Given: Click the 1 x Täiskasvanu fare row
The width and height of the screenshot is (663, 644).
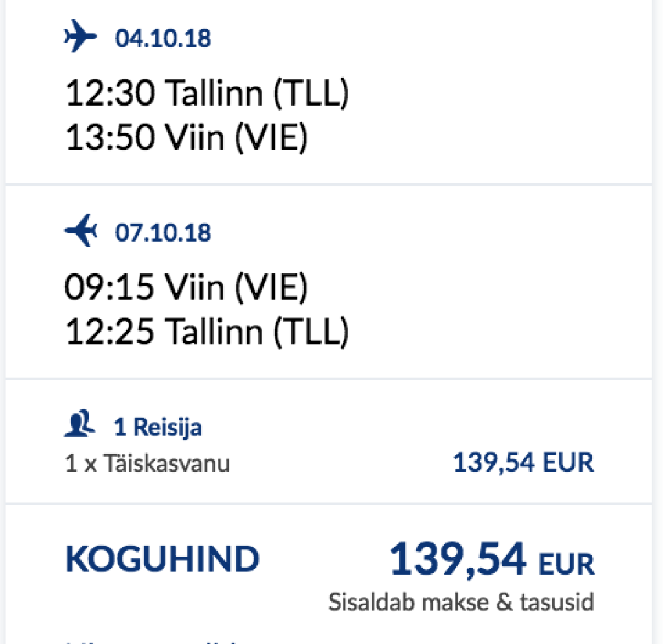Looking at the screenshot, I should coord(147,463).
